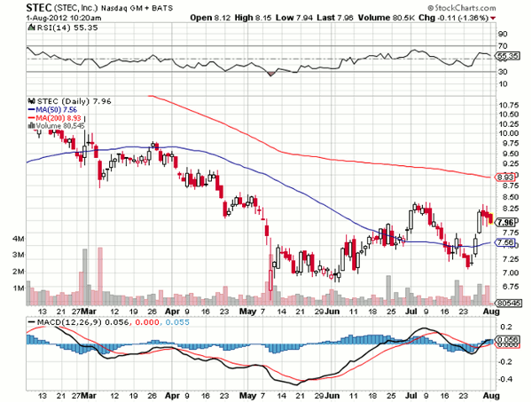Viewport: 532px width, 403px height.
Task: Click the MACD value tag 0.056
Action: 507,339
